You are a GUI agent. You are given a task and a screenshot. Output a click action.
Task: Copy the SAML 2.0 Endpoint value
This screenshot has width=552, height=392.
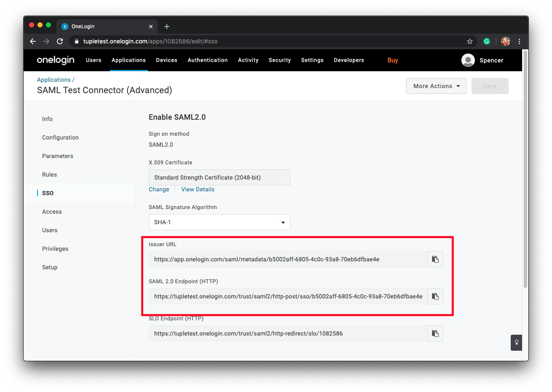tap(435, 296)
